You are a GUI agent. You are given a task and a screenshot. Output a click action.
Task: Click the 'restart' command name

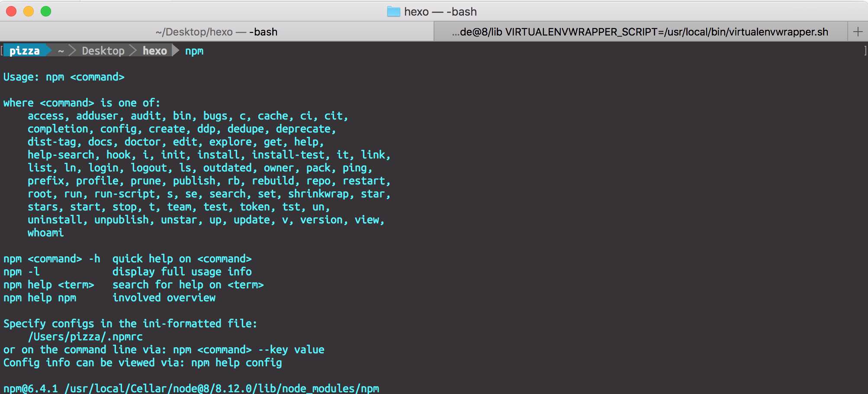coord(364,181)
